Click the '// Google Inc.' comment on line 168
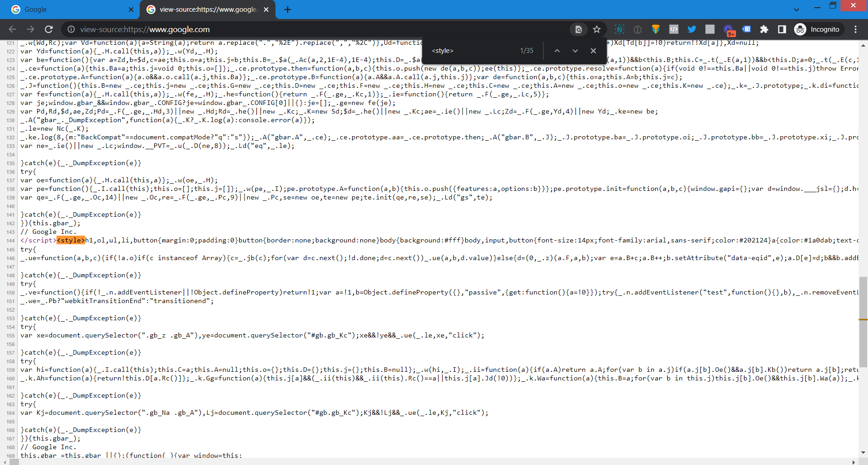The height and width of the screenshot is (465, 868). [48, 447]
